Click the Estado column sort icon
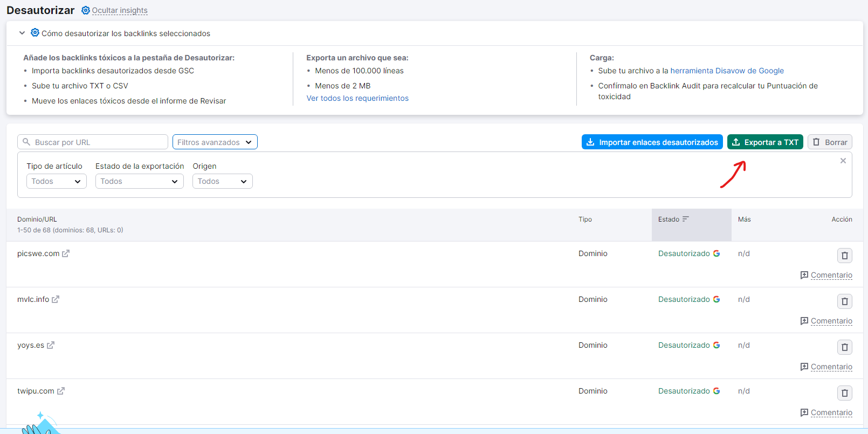The height and width of the screenshot is (434, 868). [685, 219]
